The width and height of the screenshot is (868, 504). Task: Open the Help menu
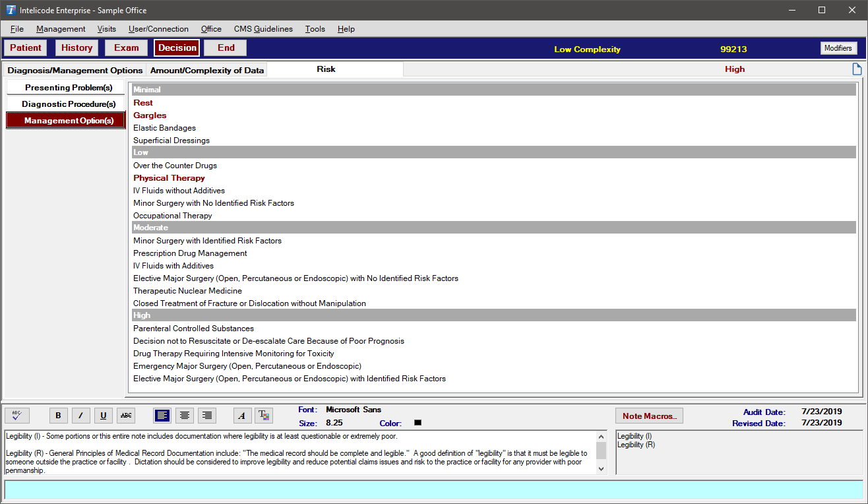346,29
